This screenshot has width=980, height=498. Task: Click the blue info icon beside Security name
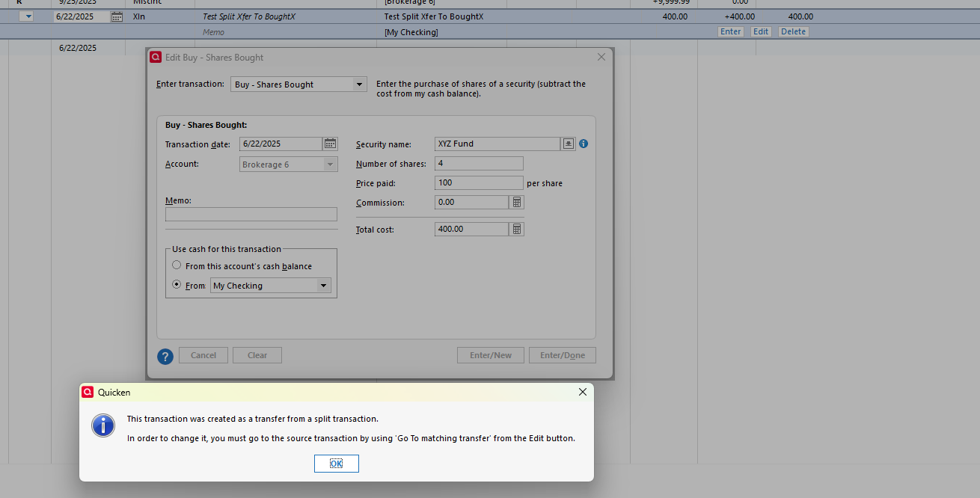click(x=584, y=144)
